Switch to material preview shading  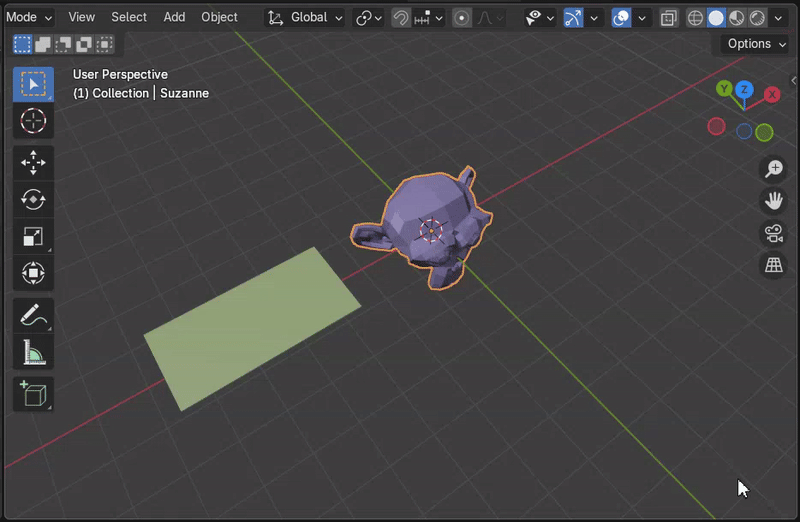click(x=736, y=18)
